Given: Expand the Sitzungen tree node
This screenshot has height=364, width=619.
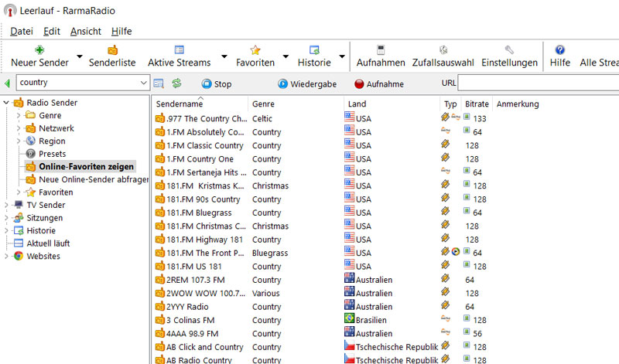Looking at the screenshot, I should pyautogui.click(x=6, y=218).
